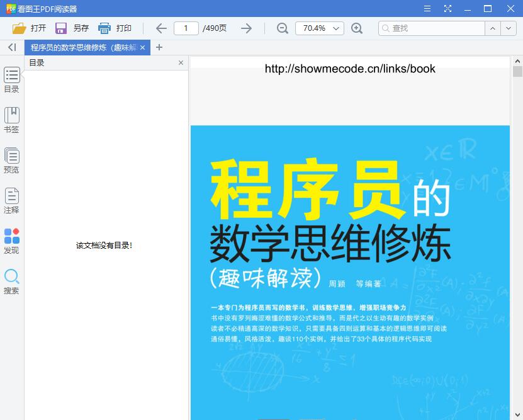Close the 程序员的数学思维修炼 tab
The image size is (523, 420).
142,48
